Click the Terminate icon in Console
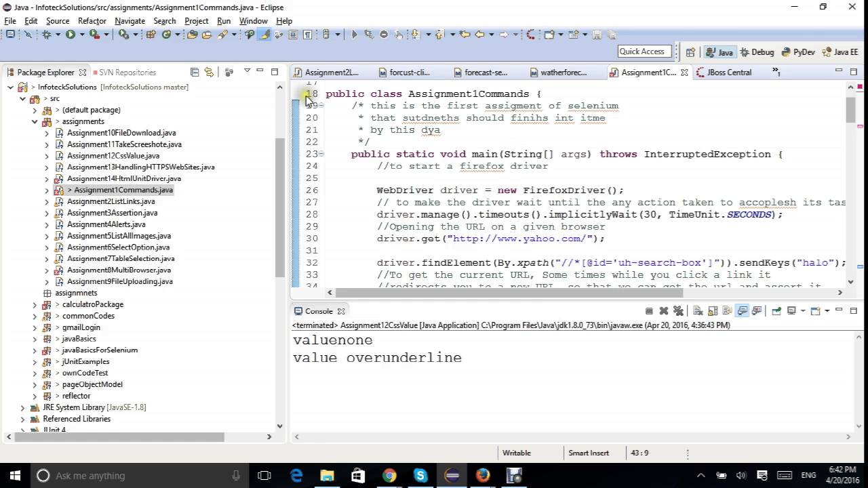Viewport: 868px width, 488px height. coord(649,311)
